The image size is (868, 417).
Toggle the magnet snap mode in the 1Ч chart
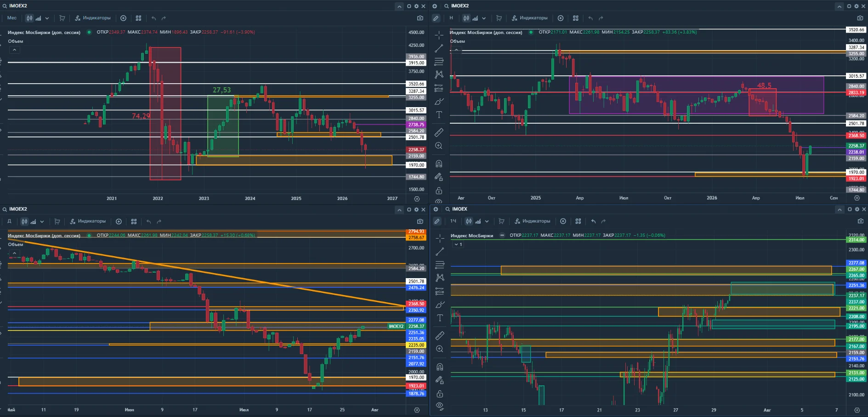tap(440, 367)
